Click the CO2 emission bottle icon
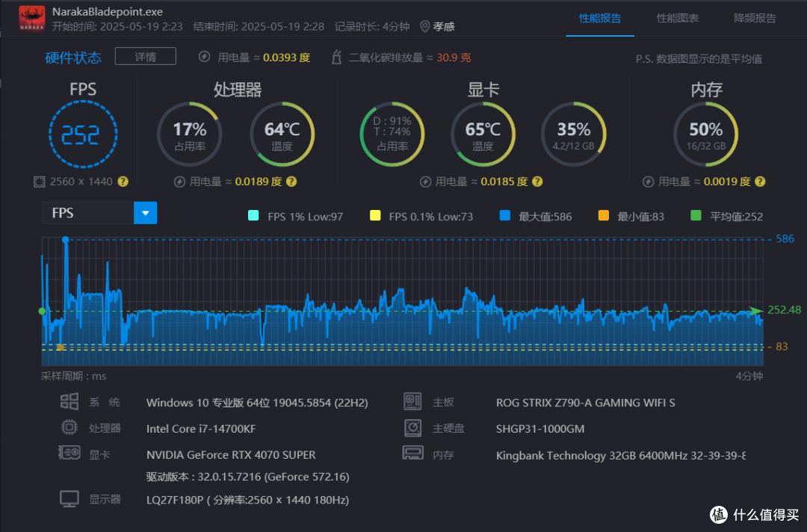The image size is (807, 532). coord(336,57)
